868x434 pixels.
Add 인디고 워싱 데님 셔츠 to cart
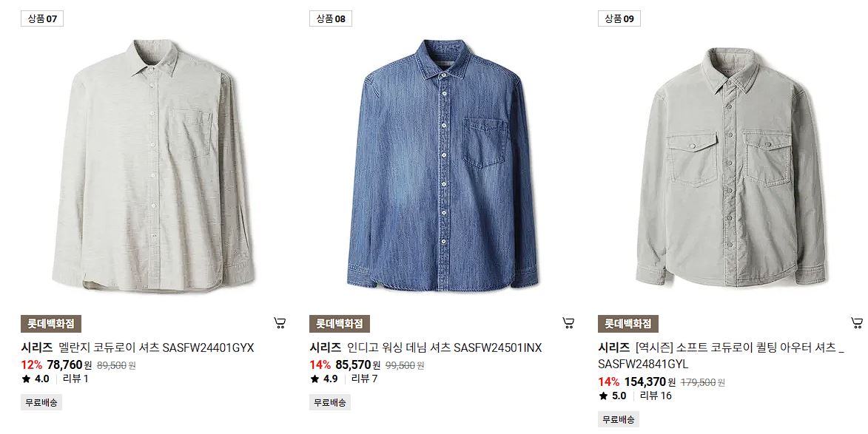point(568,323)
